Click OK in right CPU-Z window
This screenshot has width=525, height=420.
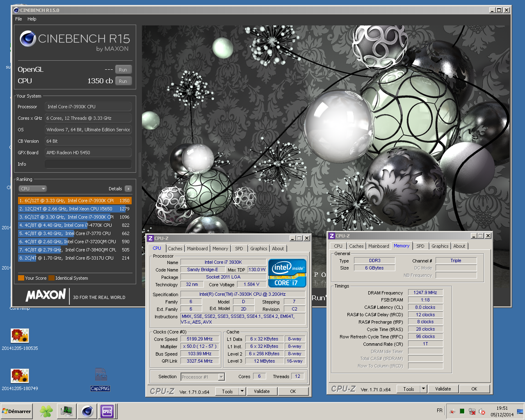click(474, 389)
